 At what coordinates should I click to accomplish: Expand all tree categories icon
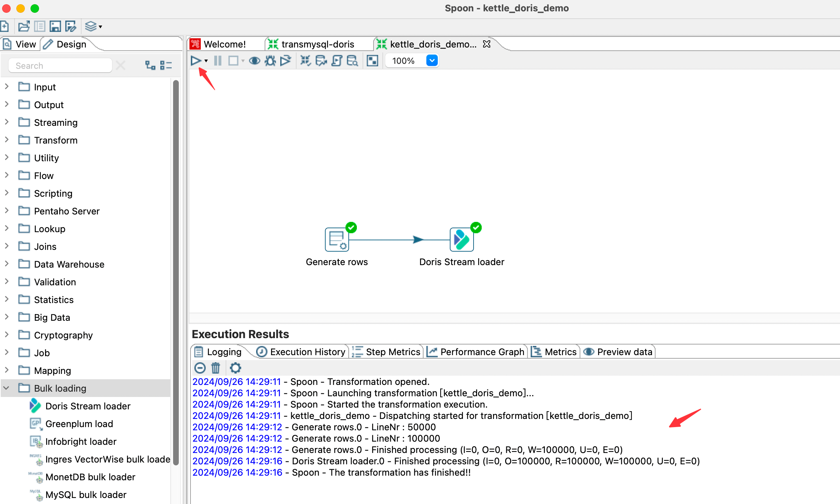150,66
